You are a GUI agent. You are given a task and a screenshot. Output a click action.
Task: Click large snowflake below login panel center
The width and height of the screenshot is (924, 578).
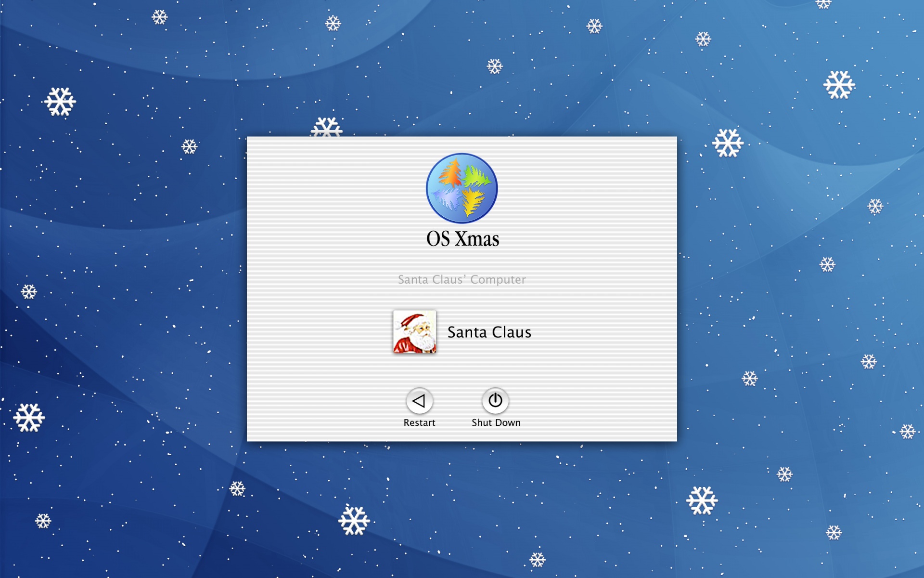pyautogui.click(x=354, y=520)
